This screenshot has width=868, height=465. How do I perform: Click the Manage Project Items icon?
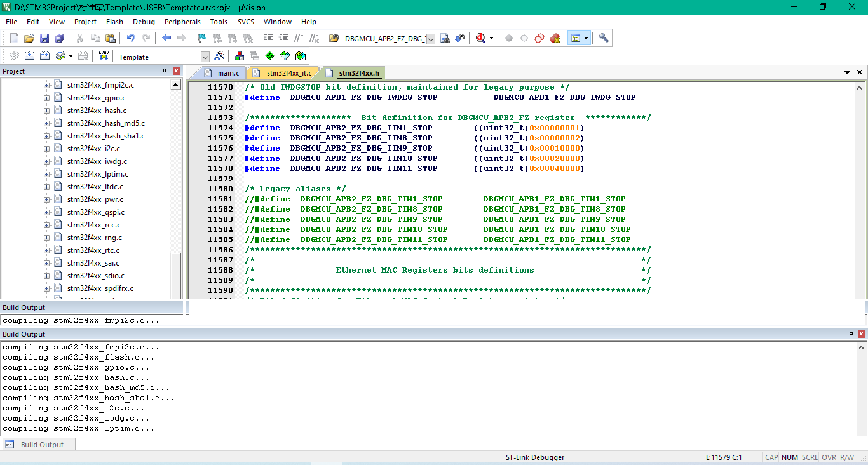240,56
